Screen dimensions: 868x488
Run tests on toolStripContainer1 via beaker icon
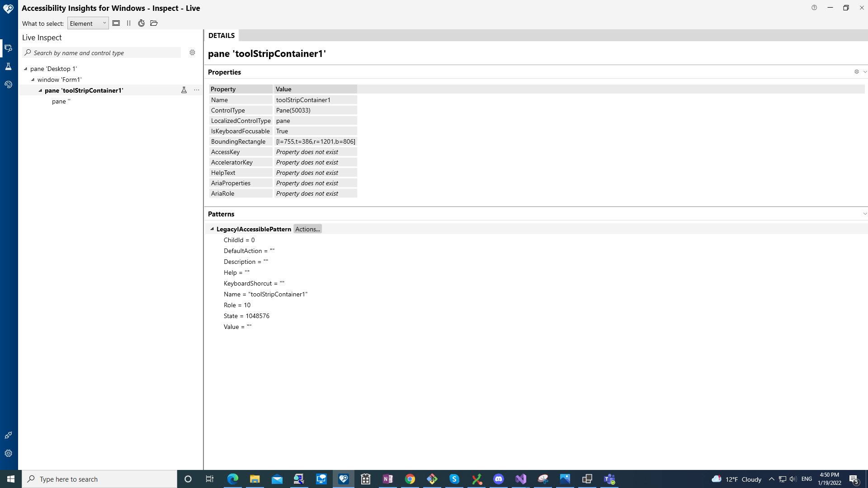184,90
